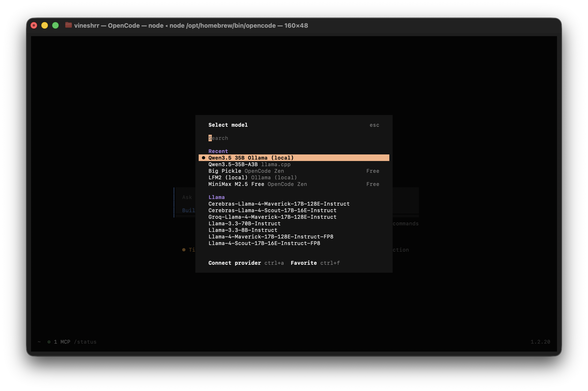
Task: Select Llama-4-Maverick-17B-128E-Instruct-FP8
Action: point(271,237)
